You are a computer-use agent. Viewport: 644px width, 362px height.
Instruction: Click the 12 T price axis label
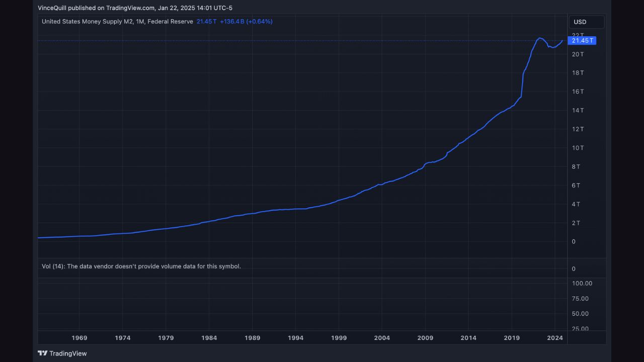[578, 129]
